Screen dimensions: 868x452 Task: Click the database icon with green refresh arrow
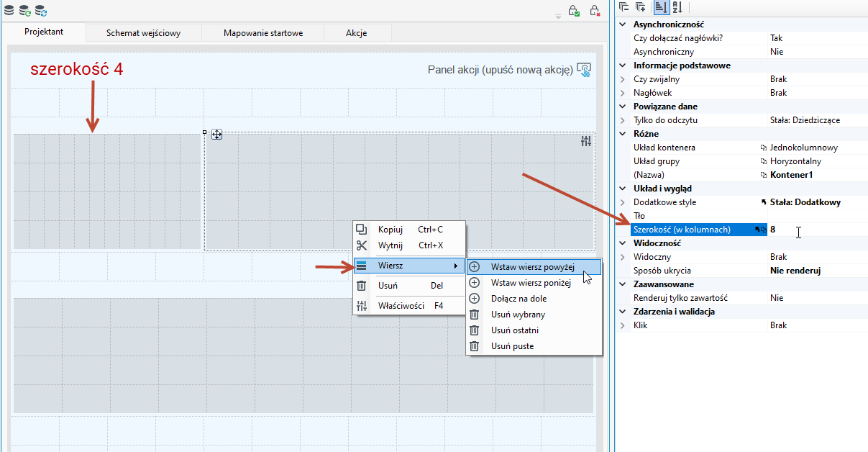[x=25, y=11]
